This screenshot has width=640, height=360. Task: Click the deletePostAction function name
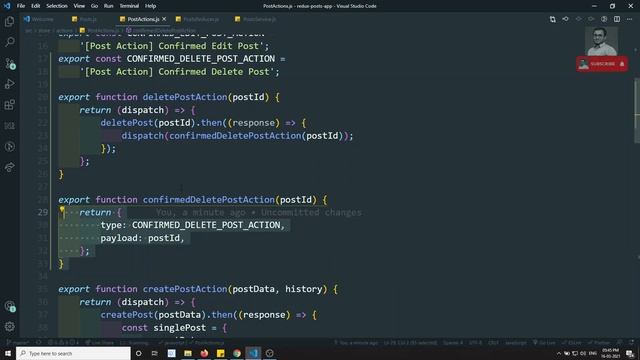coord(185,97)
